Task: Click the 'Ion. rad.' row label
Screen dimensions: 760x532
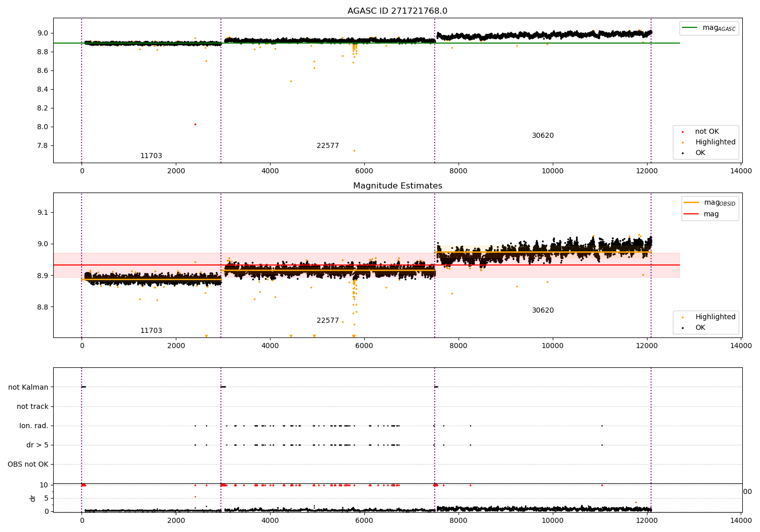Action: [x=34, y=426]
